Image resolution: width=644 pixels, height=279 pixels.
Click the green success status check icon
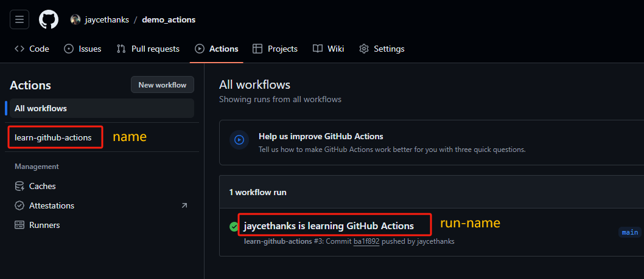click(234, 227)
